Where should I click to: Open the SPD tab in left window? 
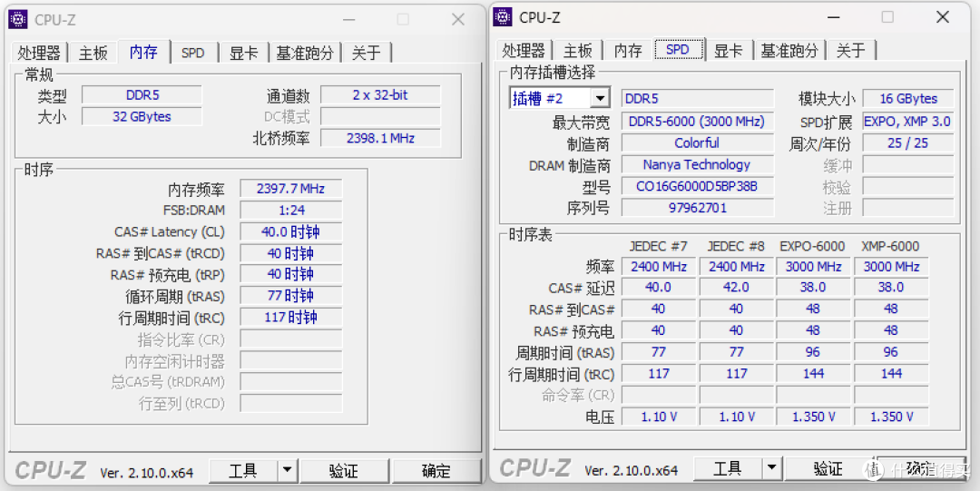tap(193, 53)
